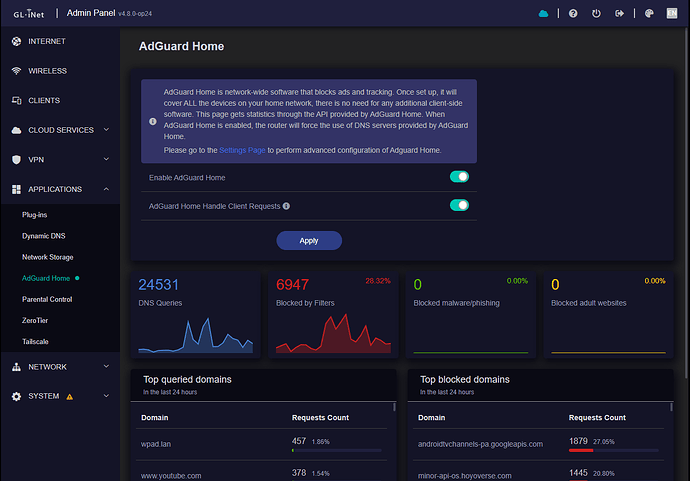Click the Blocked by Filters card
Image resolution: width=690 pixels, height=481 pixels.
tap(333, 314)
